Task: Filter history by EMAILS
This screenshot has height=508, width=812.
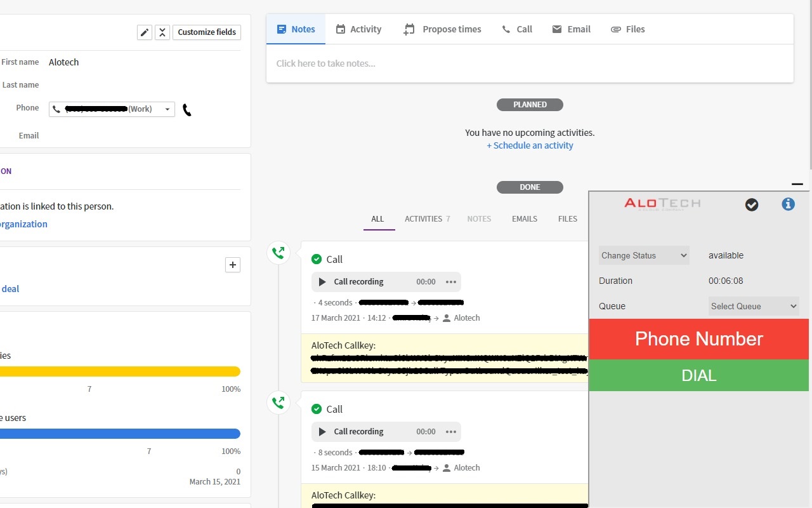Action: (x=525, y=219)
